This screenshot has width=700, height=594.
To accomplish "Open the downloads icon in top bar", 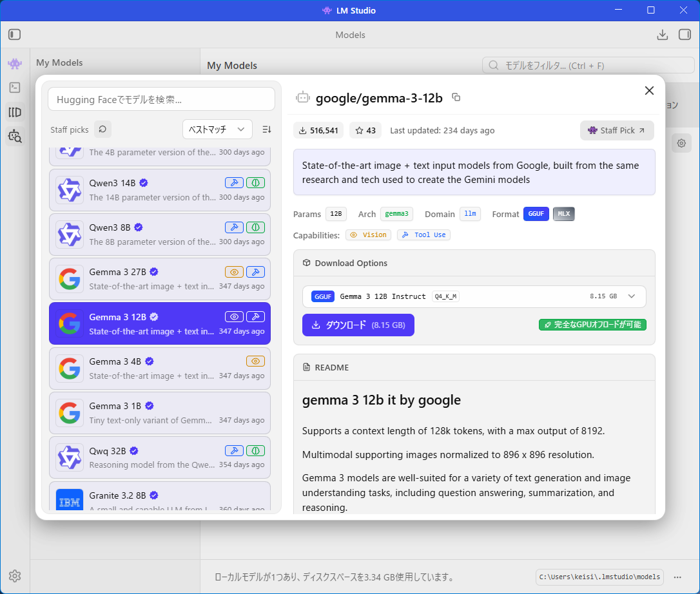I will point(662,35).
